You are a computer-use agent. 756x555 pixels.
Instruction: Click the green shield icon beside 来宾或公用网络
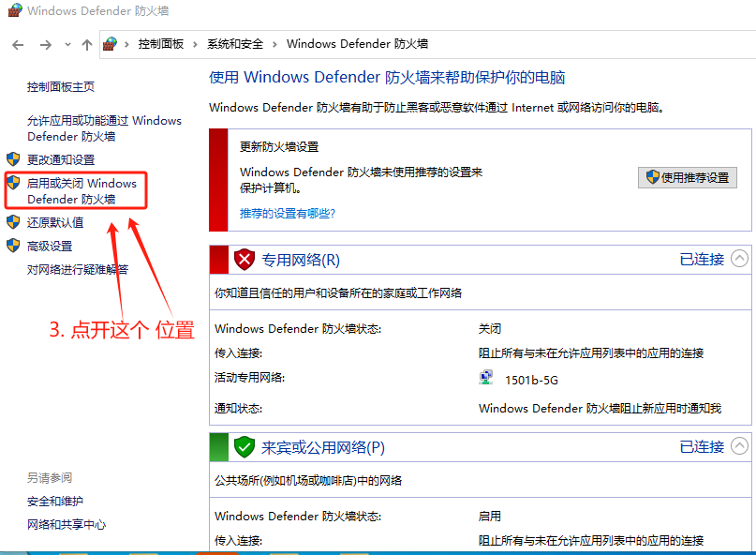click(245, 447)
